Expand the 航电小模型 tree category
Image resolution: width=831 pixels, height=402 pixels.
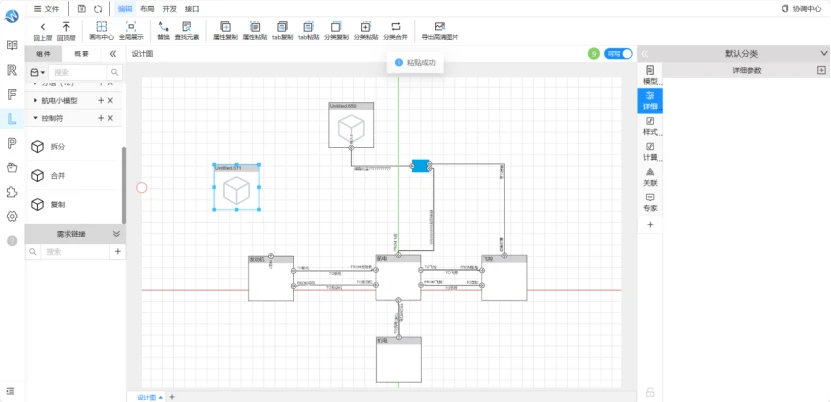click(36, 100)
